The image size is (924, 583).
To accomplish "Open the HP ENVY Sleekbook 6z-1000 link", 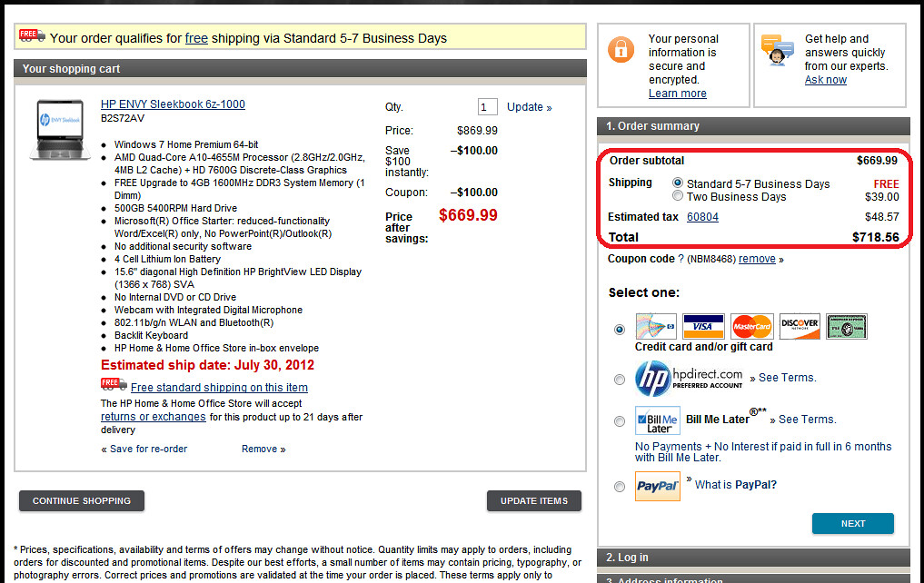I will point(173,104).
